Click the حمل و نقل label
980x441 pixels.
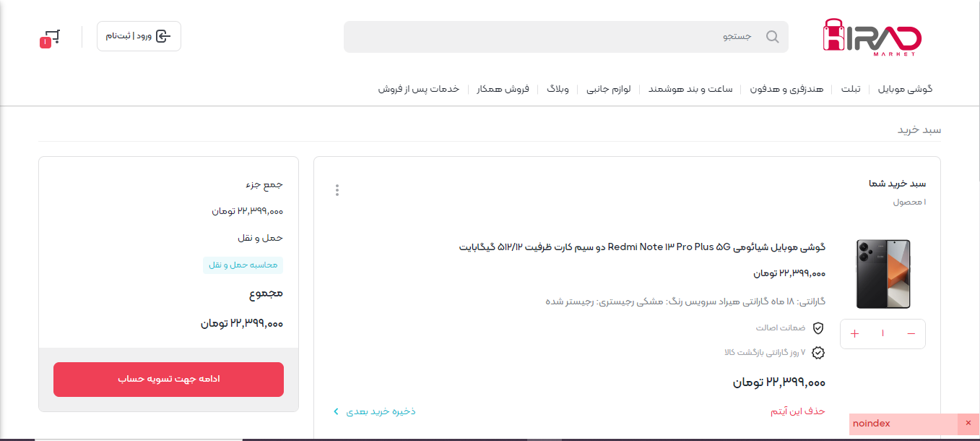tap(261, 238)
